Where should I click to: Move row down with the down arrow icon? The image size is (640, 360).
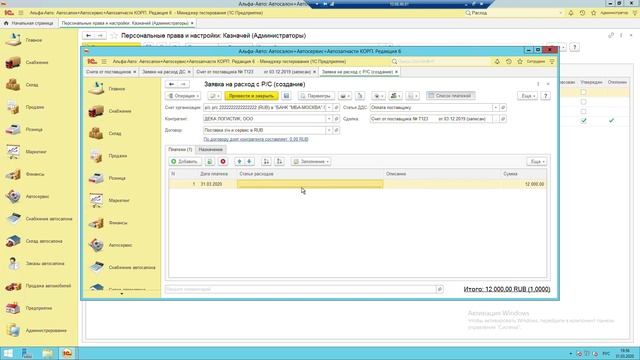pyautogui.click(x=249, y=162)
